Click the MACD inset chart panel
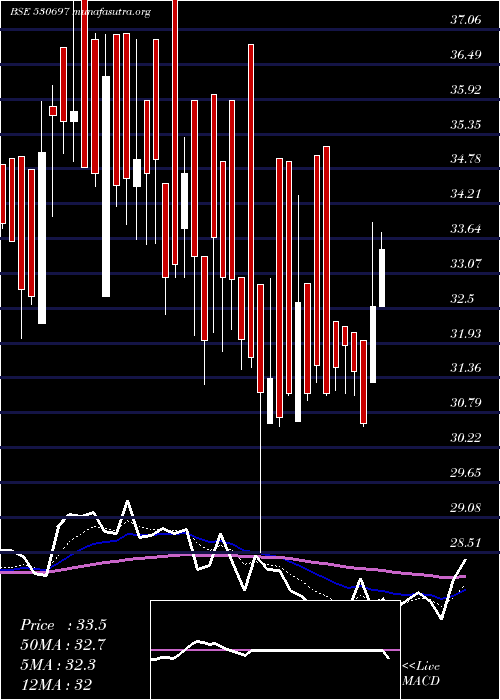 click(x=275, y=650)
